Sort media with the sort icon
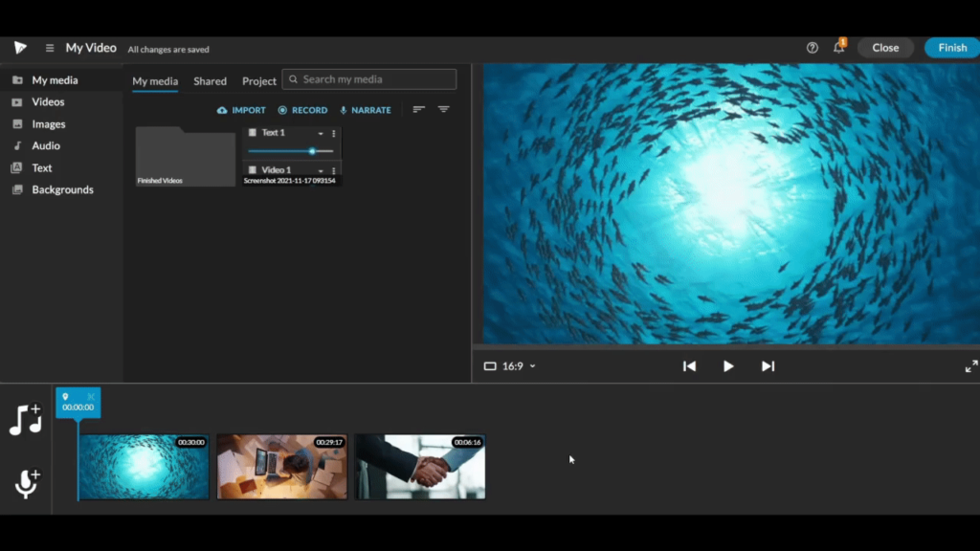The width and height of the screenshot is (980, 551). [x=419, y=109]
